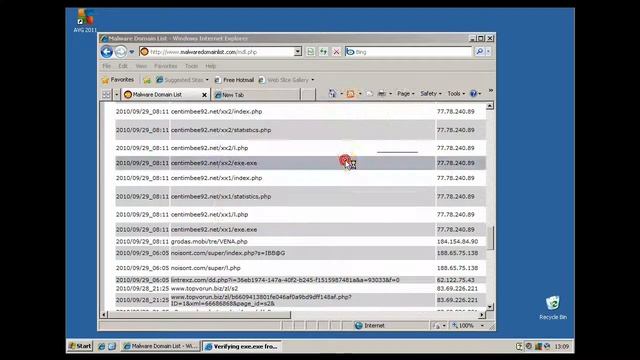Open the Help menu
The height and width of the screenshot is (360, 640).
coord(211,66)
